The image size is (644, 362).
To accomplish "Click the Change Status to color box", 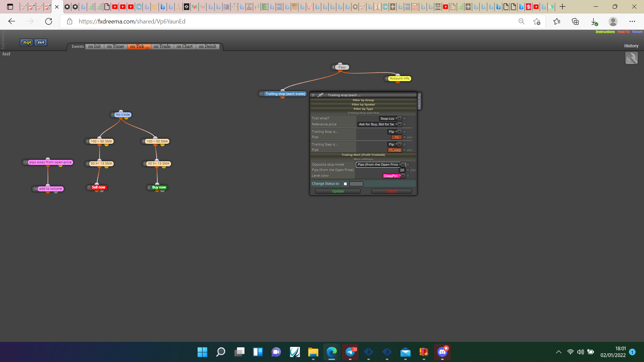I will pos(356,184).
